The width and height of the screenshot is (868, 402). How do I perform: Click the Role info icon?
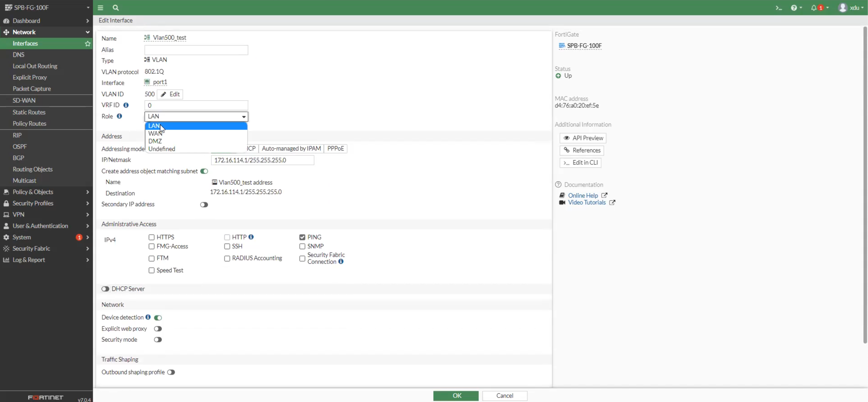119,116
